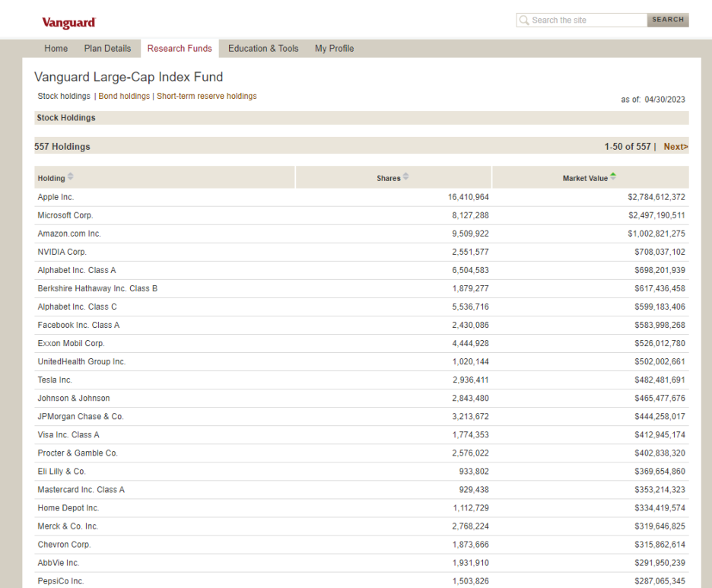This screenshot has height=588, width=712.
Task: Select Visa Inc. Class A holding
Action: point(68,435)
